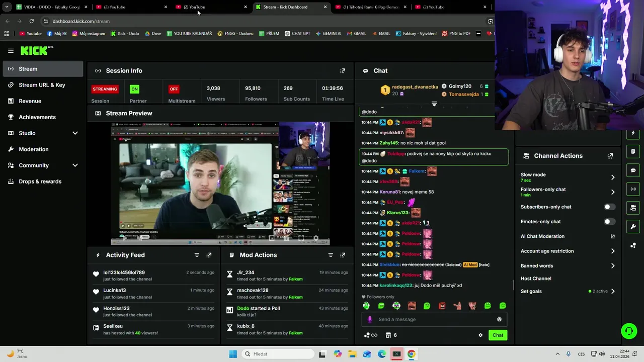Screen dimensions: 644x362
Task: Click Host Channel action
Action: tap(536, 279)
